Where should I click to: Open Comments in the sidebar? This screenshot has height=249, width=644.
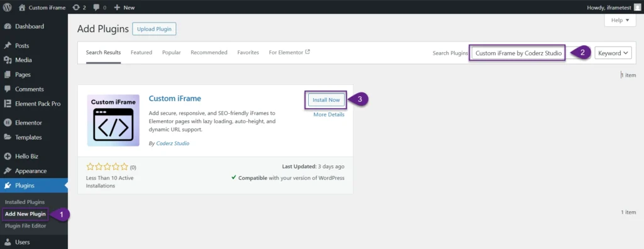tap(34, 89)
